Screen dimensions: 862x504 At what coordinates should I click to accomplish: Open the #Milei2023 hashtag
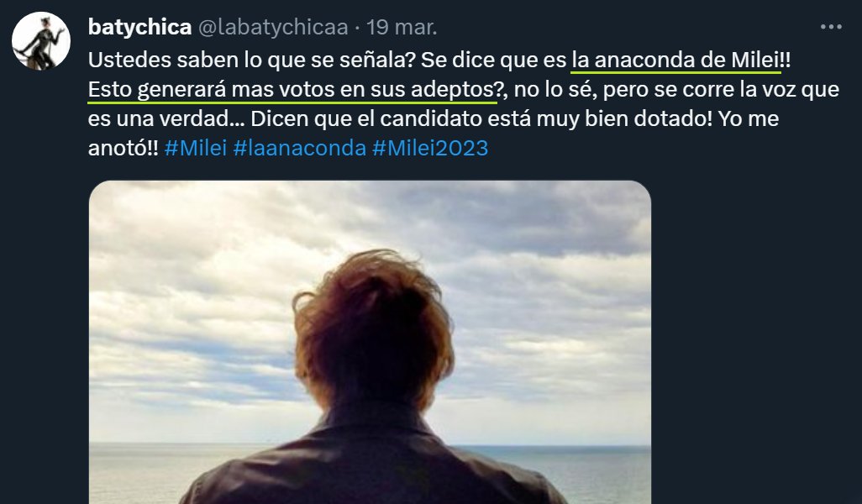pyautogui.click(x=430, y=148)
